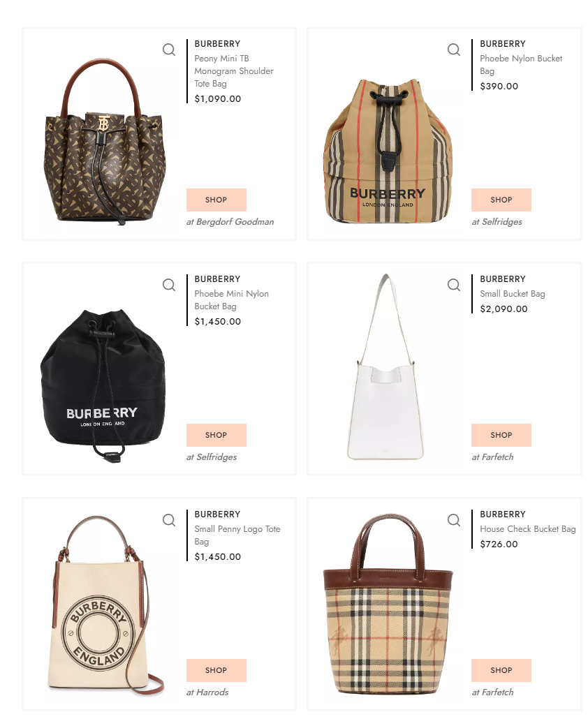Click SHOP button for $390.00 Phoebe Nylon bag
588x719 pixels.
point(501,200)
